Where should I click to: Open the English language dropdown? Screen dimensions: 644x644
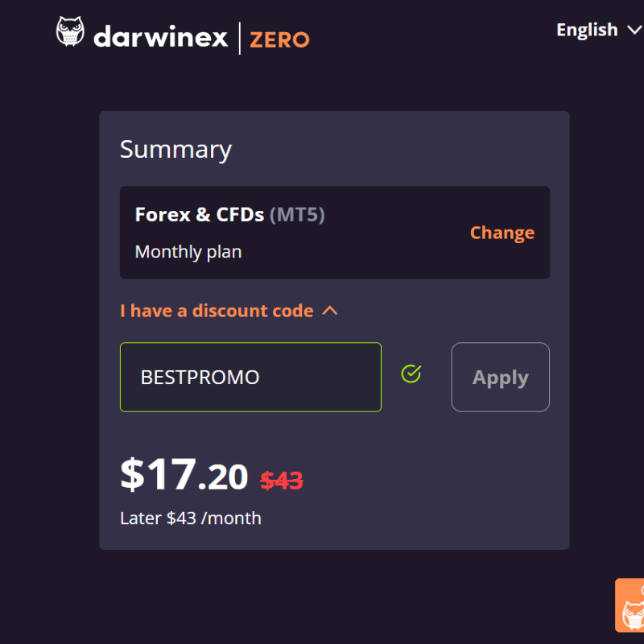click(599, 30)
